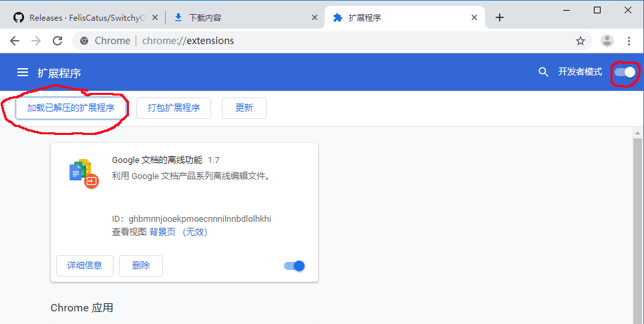Click the scrollbar up arrow
This screenshot has width=644, height=324.
tap(637, 133)
